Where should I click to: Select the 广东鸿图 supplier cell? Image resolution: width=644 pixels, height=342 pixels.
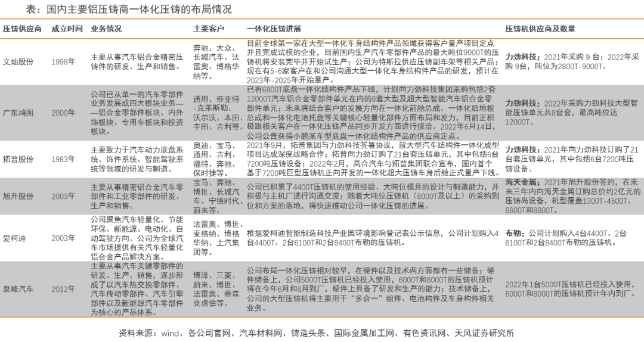click(18, 113)
